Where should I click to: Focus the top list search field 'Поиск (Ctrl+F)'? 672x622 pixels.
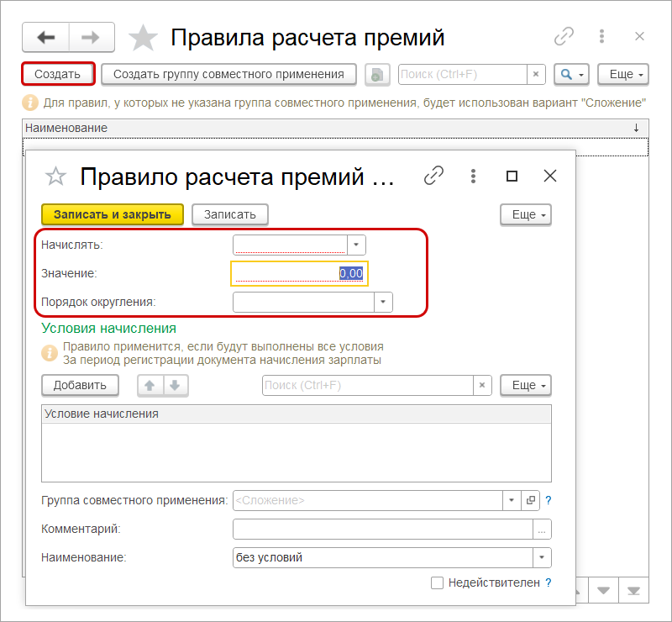(463, 75)
